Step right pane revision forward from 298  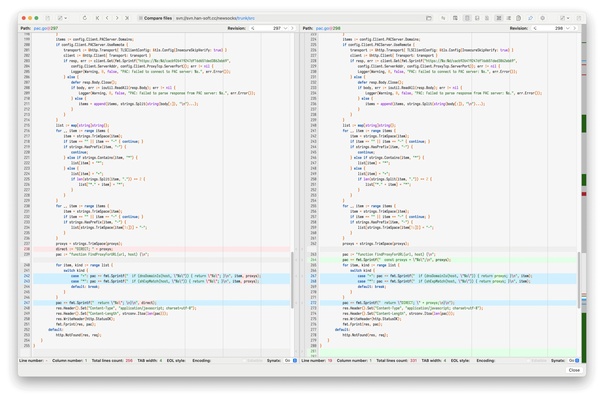[575, 28]
